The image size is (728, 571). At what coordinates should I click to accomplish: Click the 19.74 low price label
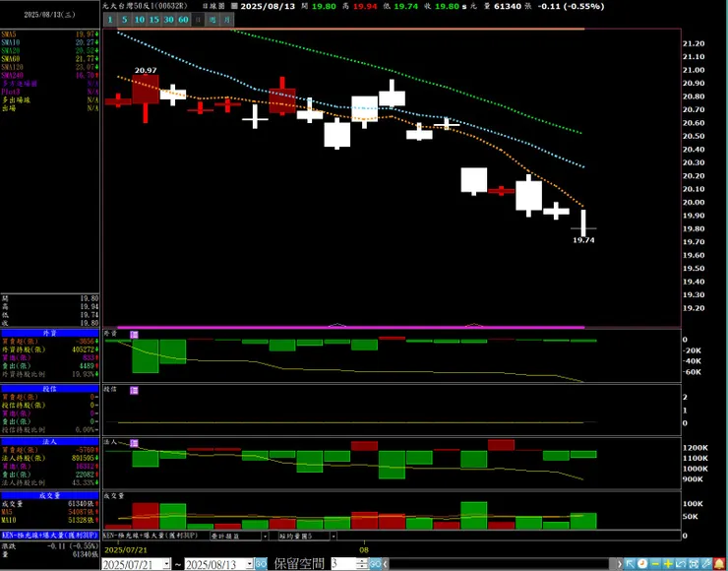[x=583, y=240]
